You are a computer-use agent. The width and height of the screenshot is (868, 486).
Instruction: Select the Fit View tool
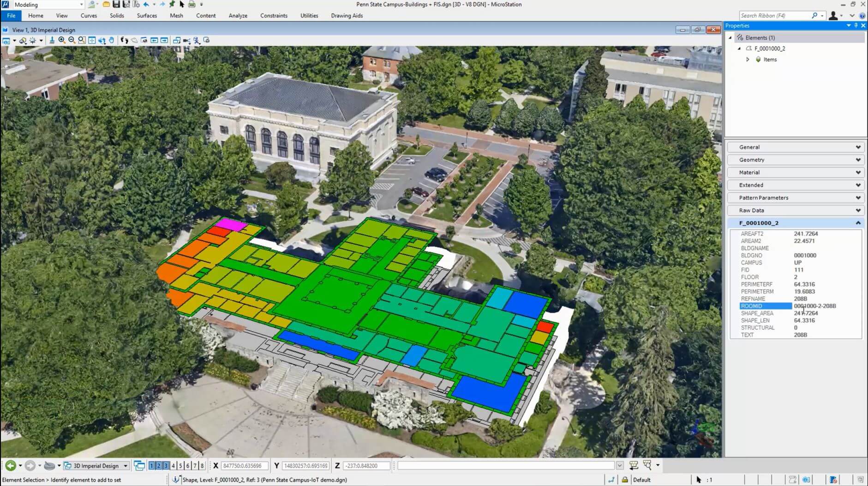point(92,41)
